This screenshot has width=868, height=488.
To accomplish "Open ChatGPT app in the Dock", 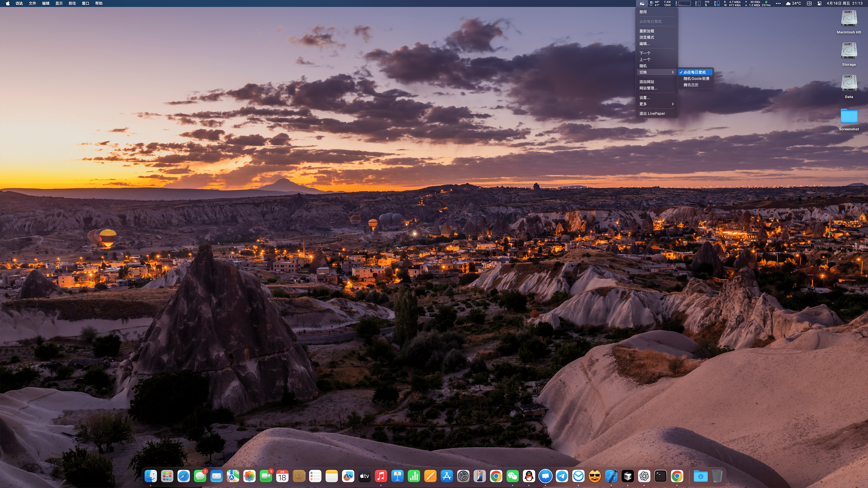I will click(x=644, y=476).
